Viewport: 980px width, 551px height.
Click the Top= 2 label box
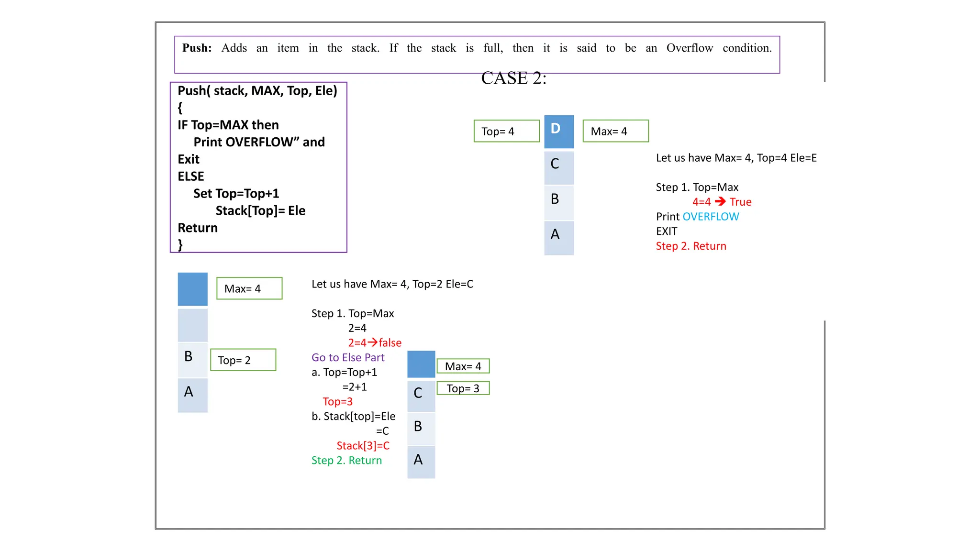243,360
